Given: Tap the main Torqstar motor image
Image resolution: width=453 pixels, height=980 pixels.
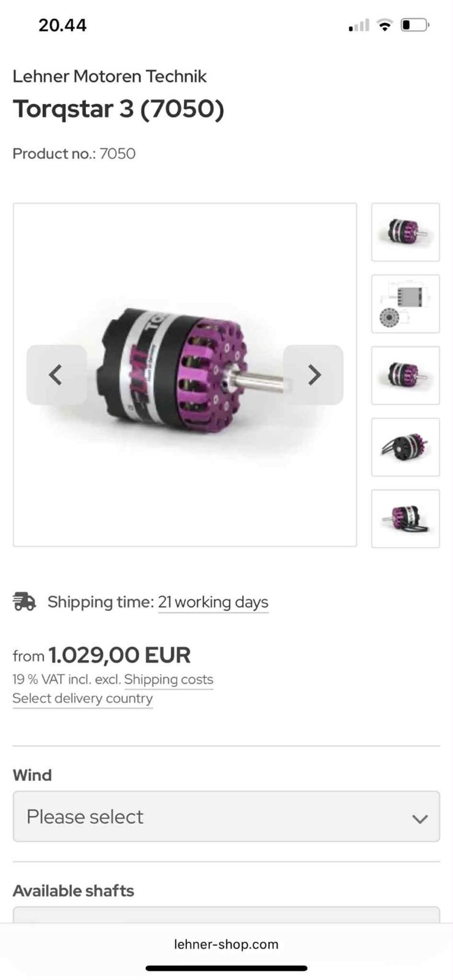Looking at the screenshot, I should tap(185, 375).
